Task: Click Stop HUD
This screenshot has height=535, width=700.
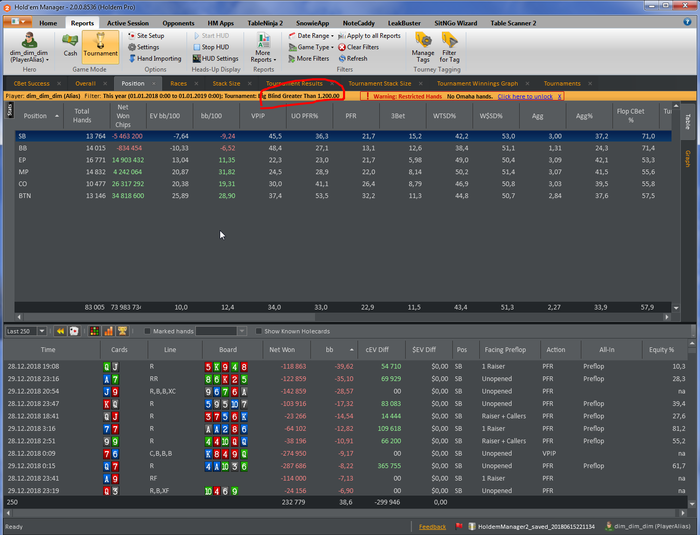Action: (x=211, y=47)
